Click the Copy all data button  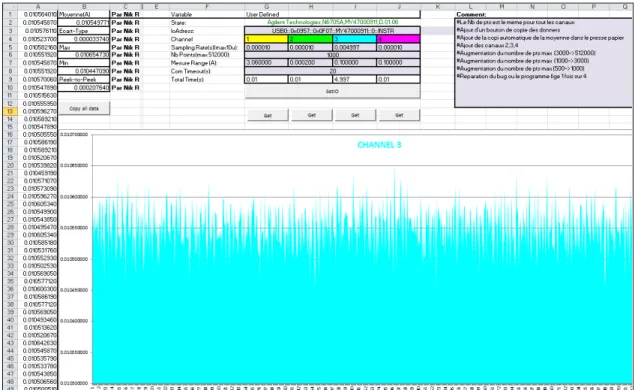click(x=84, y=108)
